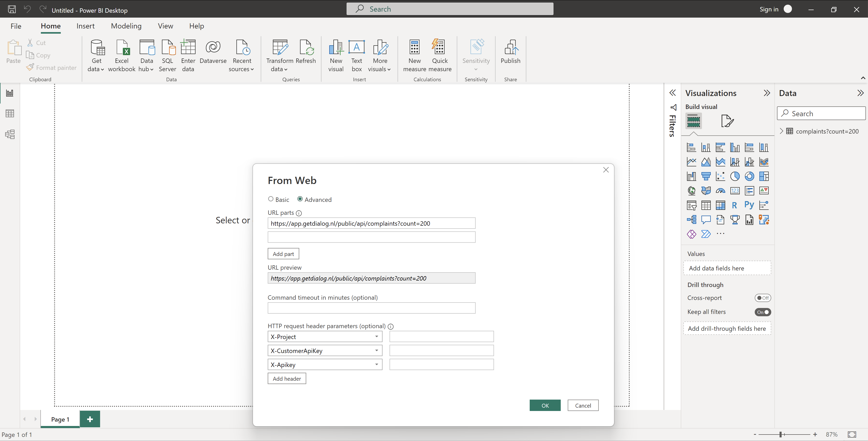The width and height of the screenshot is (868, 441).
Task: Collapse the Visualizations pane
Action: 767,93
